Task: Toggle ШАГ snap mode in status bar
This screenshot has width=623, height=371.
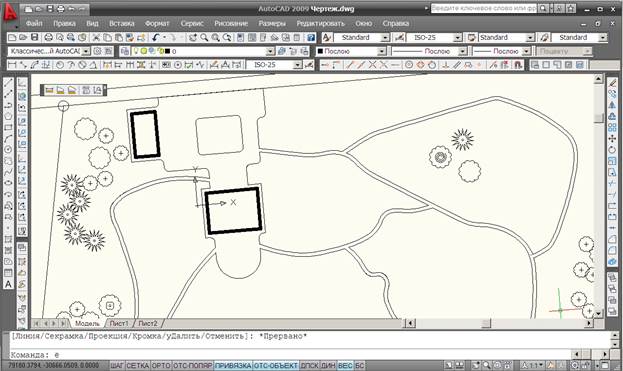Action: click(x=117, y=365)
